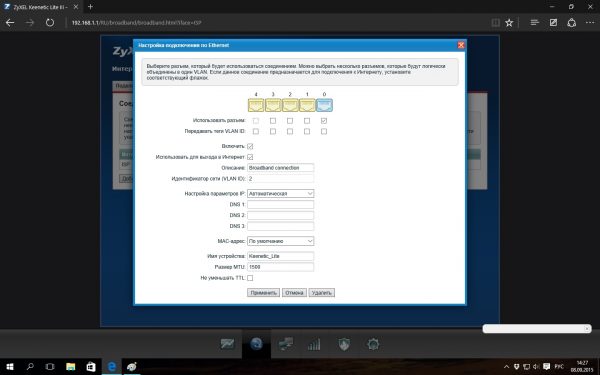Enable the 'Не уменьшать TTL' checkbox

click(x=250, y=278)
